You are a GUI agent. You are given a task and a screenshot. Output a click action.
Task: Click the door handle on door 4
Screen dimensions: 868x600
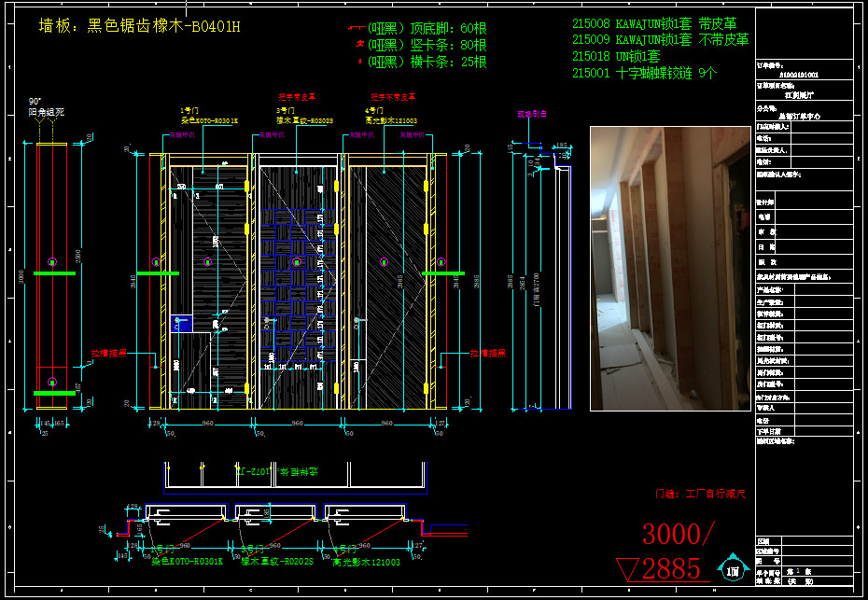point(357,319)
